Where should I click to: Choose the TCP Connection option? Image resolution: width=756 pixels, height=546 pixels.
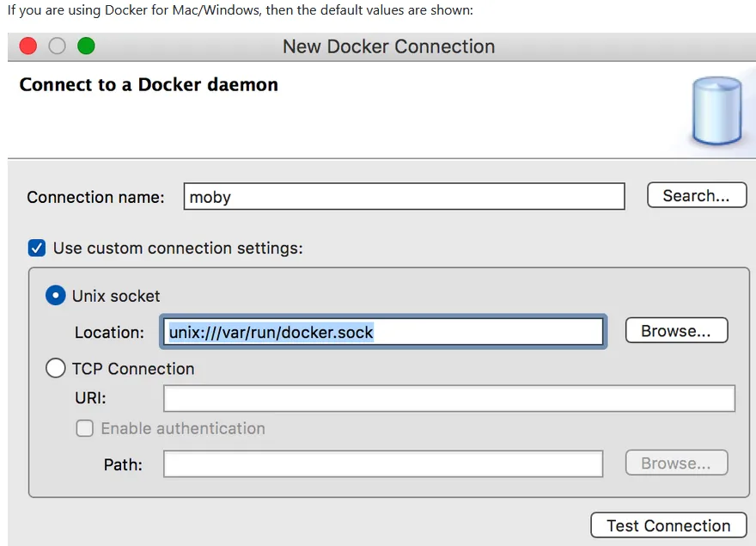pos(56,369)
